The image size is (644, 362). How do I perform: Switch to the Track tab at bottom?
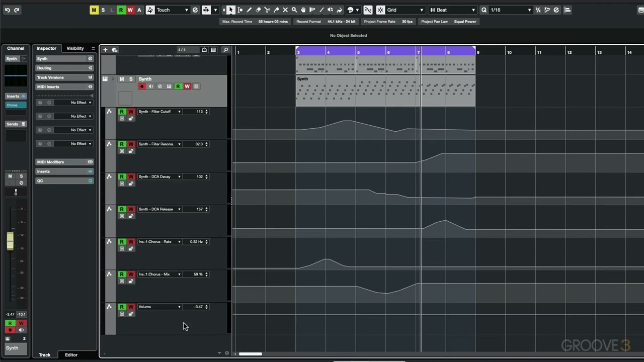click(x=44, y=355)
